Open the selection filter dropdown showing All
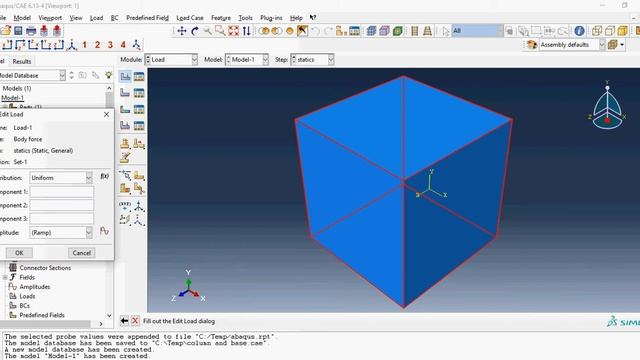 coord(478,31)
